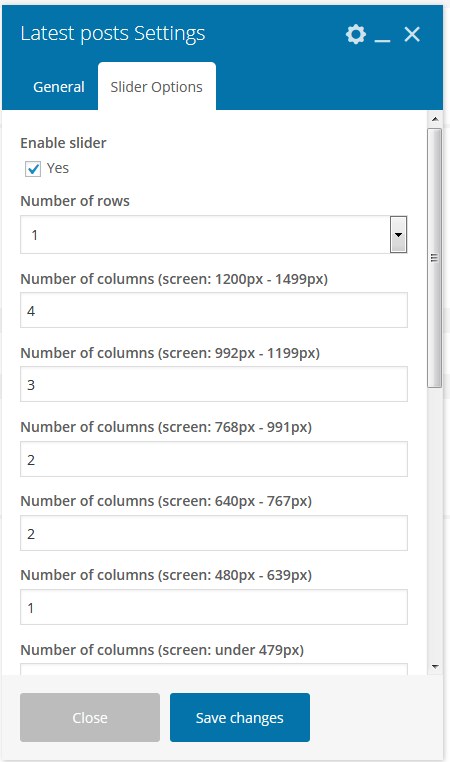This screenshot has height=762, width=450.
Task: Open the gear settings icon in header
Action: pyautogui.click(x=356, y=35)
